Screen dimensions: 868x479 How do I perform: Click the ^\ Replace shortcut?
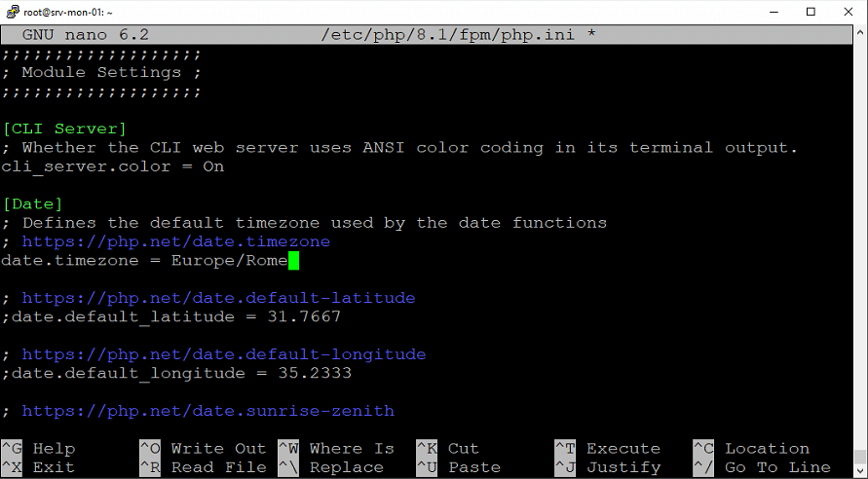point(331,467)
